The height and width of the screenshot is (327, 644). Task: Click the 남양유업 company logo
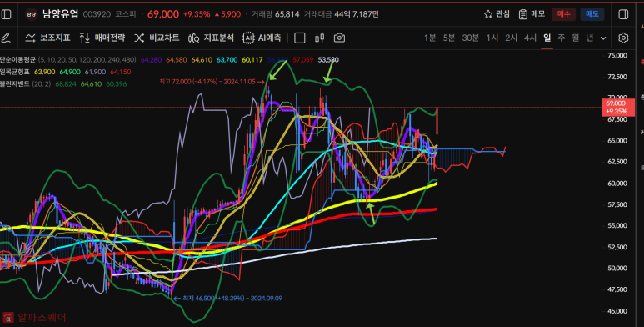(x=31, y=14)
